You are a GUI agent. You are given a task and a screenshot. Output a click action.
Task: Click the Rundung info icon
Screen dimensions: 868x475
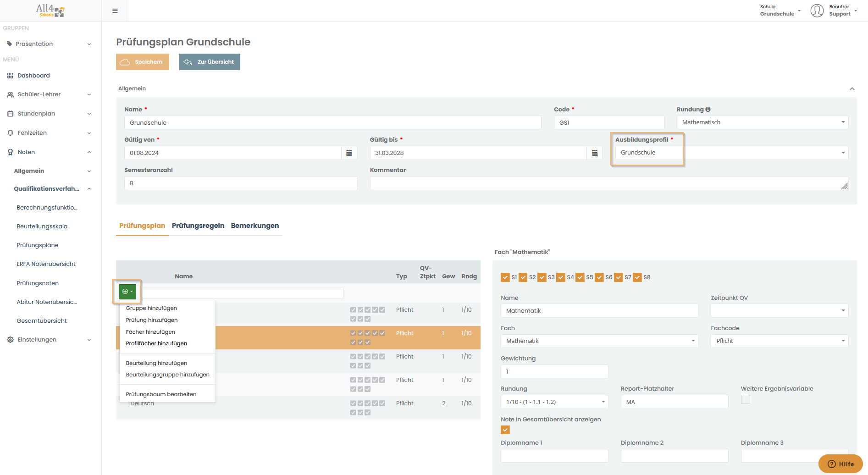tap(708, 109)
